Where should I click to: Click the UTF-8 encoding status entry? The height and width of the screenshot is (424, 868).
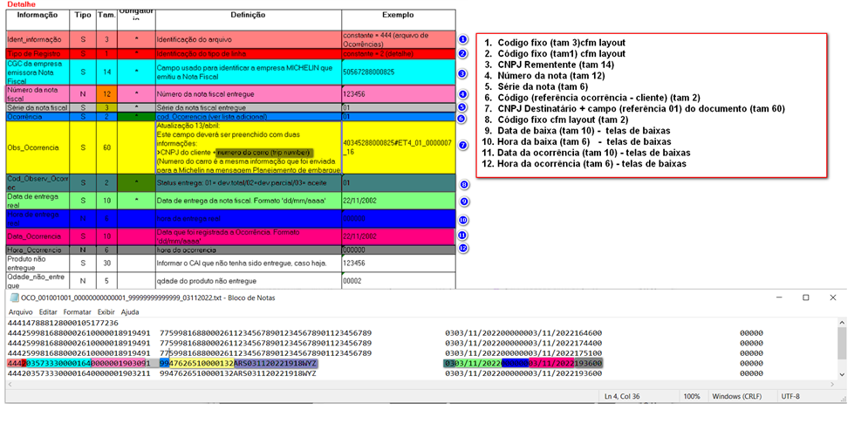pos(790,397)
